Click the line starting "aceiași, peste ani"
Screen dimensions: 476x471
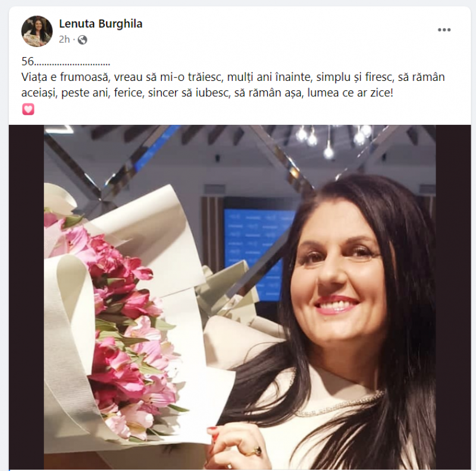click(x=207, y=93)
